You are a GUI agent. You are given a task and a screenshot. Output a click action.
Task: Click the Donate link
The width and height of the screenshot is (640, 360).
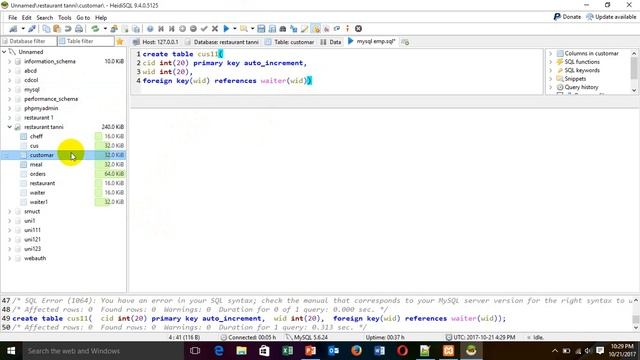tap(567, 17)
